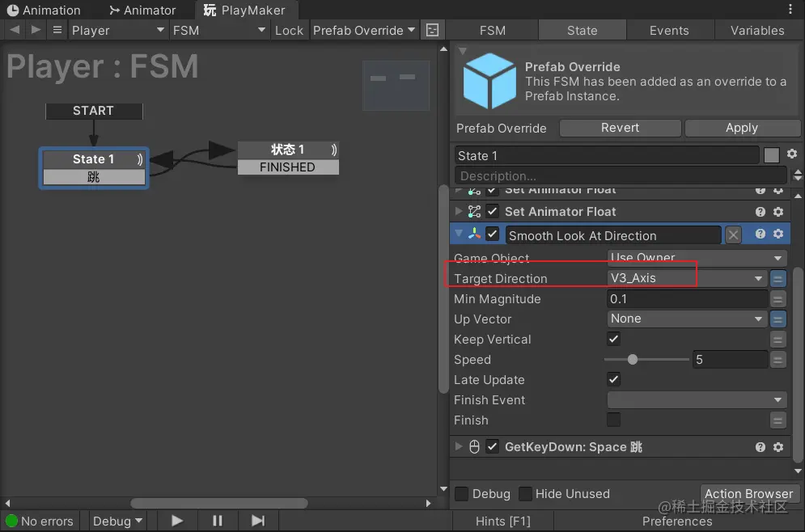Toggle variable mode for Up Vector
This screenshot has height=532, width=805.
point(777,319)
